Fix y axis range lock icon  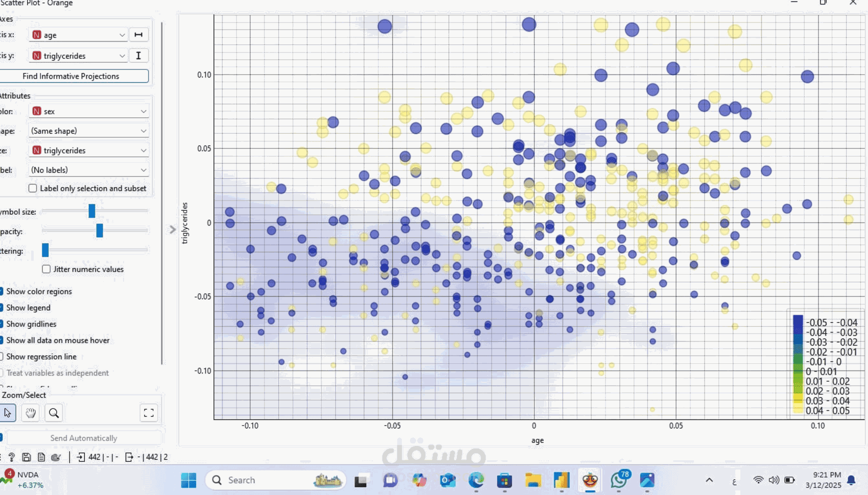[138, 56]
